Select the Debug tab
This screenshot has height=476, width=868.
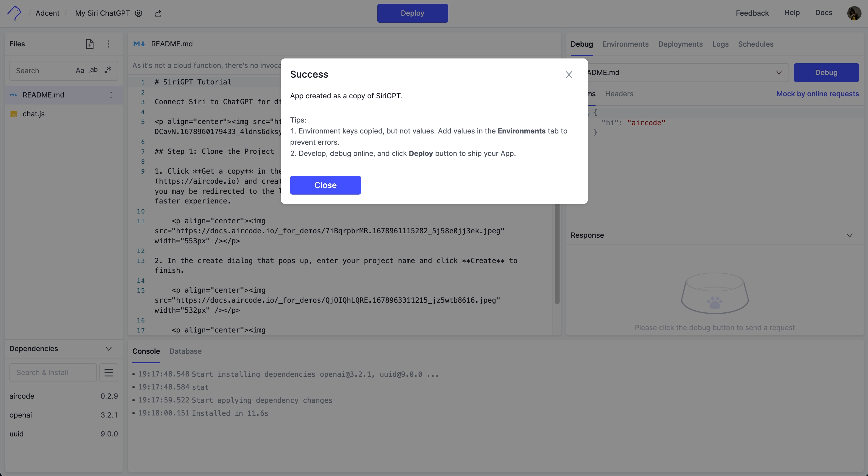582,44
